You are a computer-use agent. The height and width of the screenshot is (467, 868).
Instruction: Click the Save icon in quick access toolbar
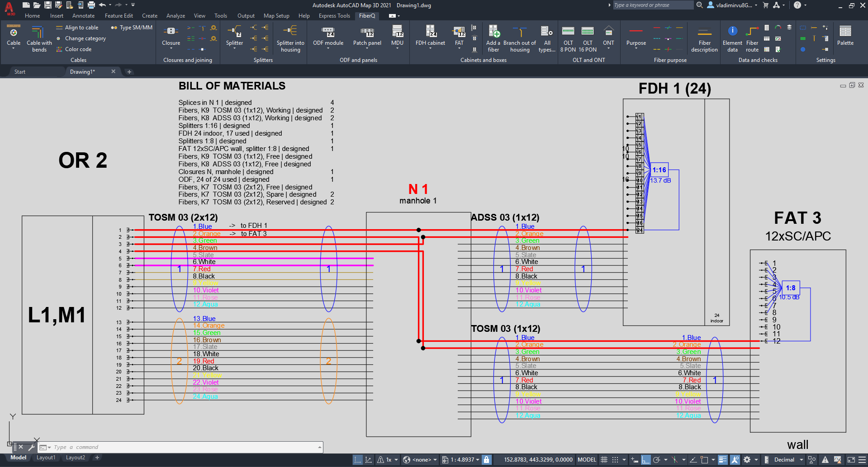(47, 5)
